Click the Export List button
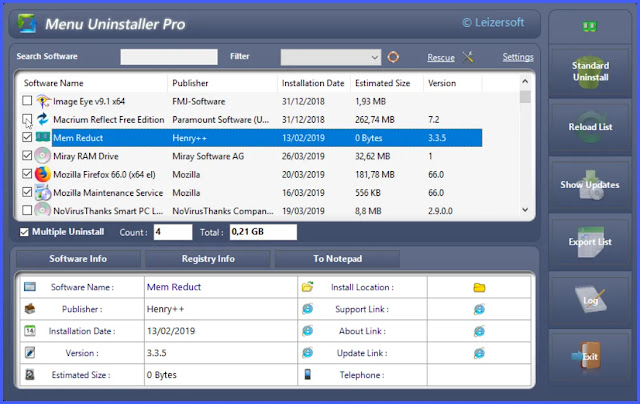This screenshot has height=404, width=640. [x=590, y=242]
